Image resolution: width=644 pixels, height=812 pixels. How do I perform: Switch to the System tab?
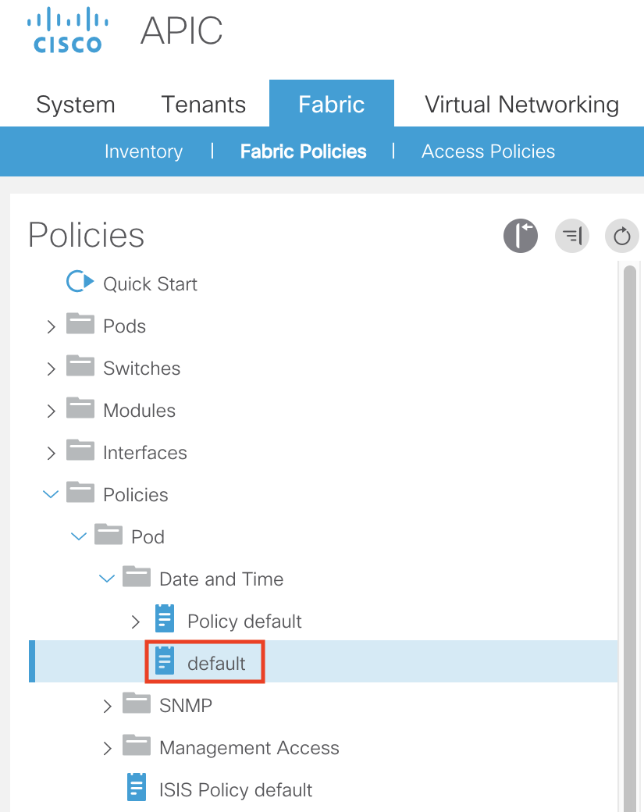pos(76,105)
